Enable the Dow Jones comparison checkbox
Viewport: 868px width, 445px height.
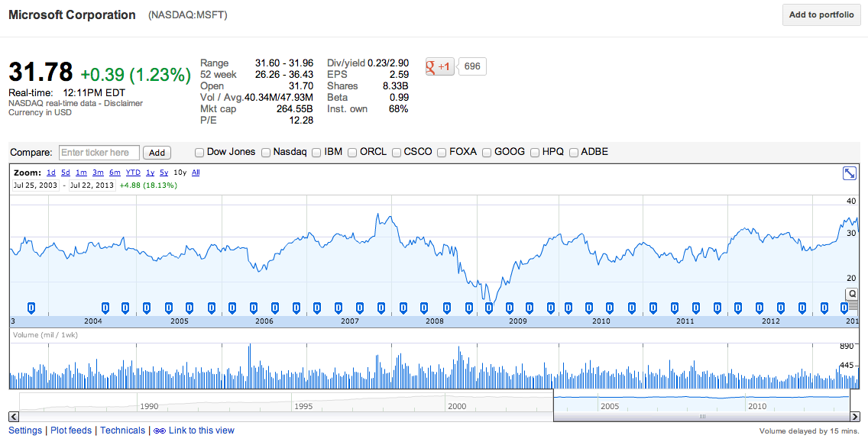pos(199,153)
